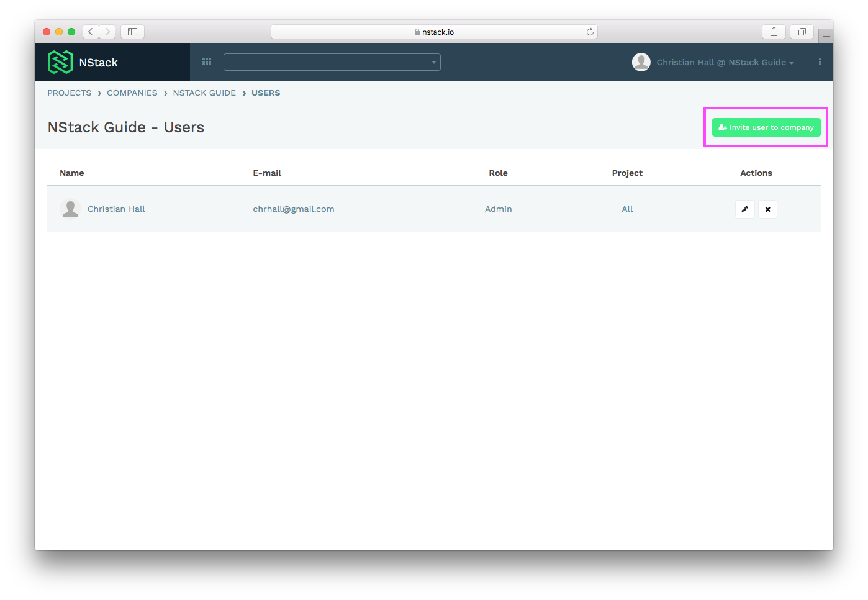Open a new tab with plus button
The height and width of the screenshot is (600, 868).
826,36
